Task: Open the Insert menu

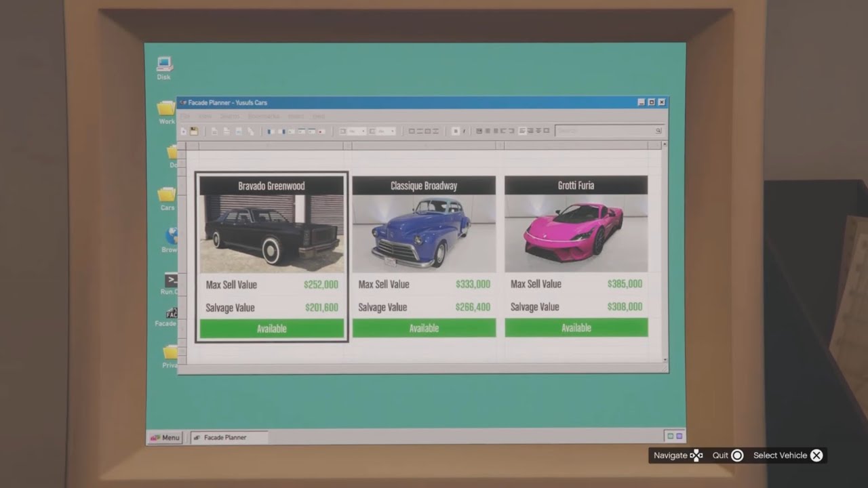Action: click(296, 117)
